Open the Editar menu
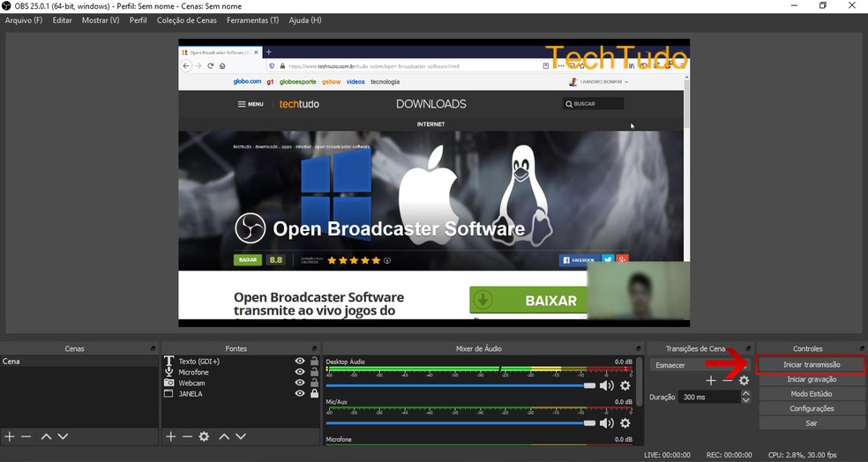This screenshot has height=462, width=868. [x=62, y=20]
